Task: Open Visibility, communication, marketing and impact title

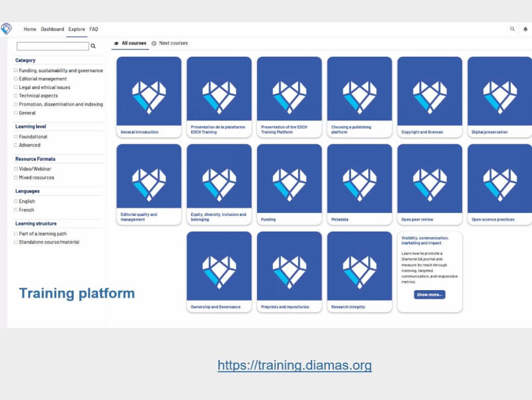Action: tap(425, 240)
